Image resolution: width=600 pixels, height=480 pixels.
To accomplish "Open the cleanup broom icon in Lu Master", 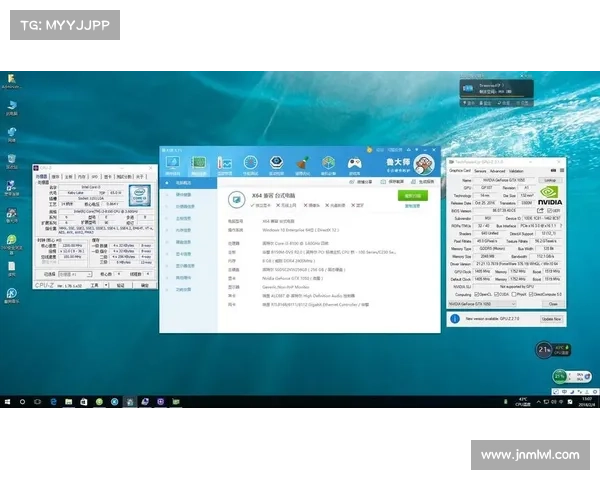I will tap(302, 163).
